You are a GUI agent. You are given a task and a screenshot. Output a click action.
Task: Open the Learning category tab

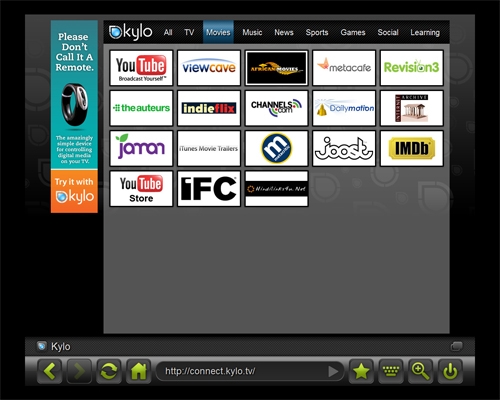point(425,32)
